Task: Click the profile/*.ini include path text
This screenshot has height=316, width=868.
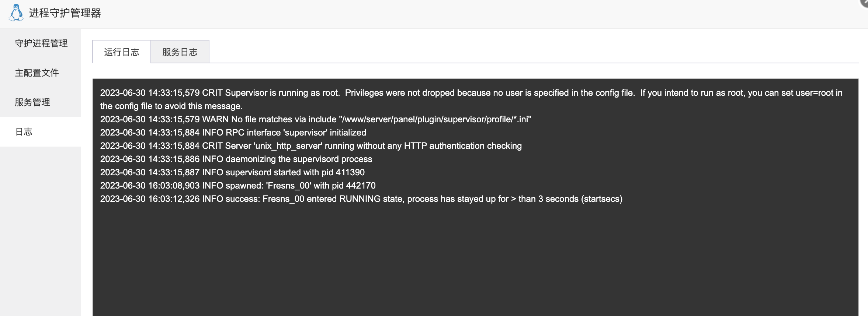Action: pyautogui.click(x=435, y=119)
